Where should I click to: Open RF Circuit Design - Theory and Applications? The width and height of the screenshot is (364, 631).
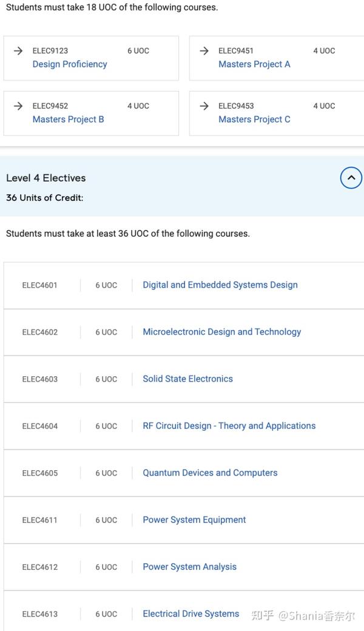click(x=229, y=426)
